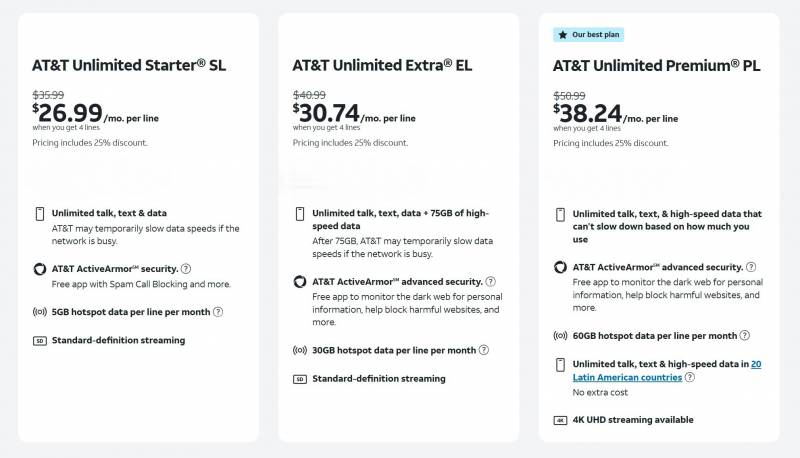Click the SD icon in the Starter plan

40,341
